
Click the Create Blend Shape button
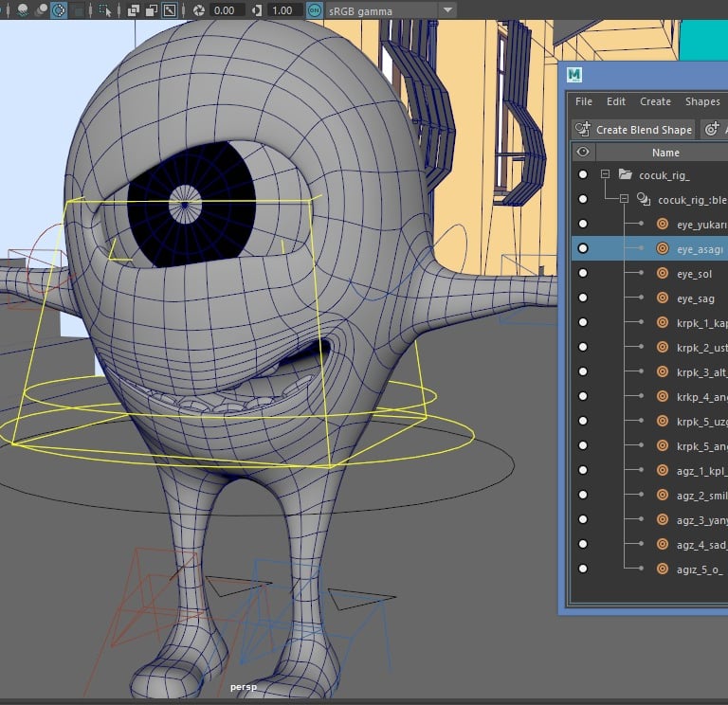click(633, 129)
